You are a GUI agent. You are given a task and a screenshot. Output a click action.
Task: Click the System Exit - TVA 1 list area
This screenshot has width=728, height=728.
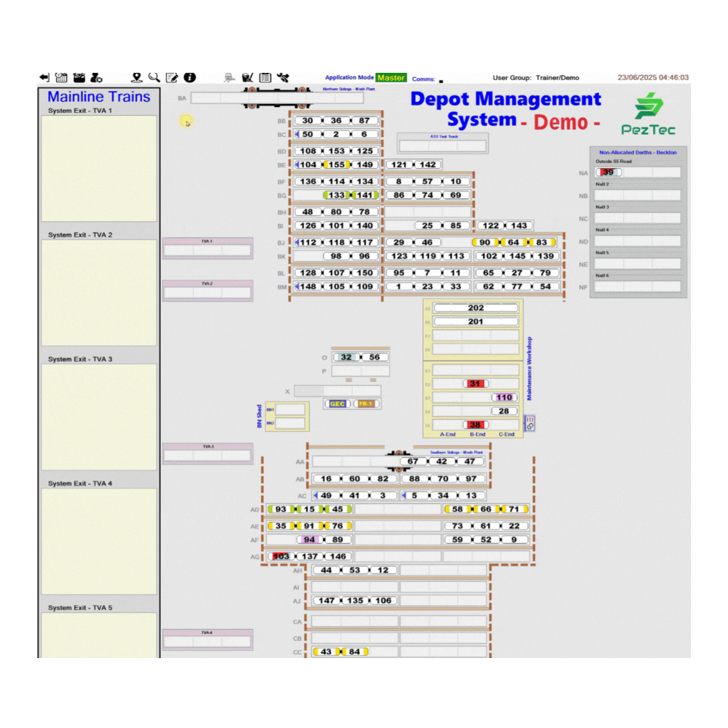99,169
